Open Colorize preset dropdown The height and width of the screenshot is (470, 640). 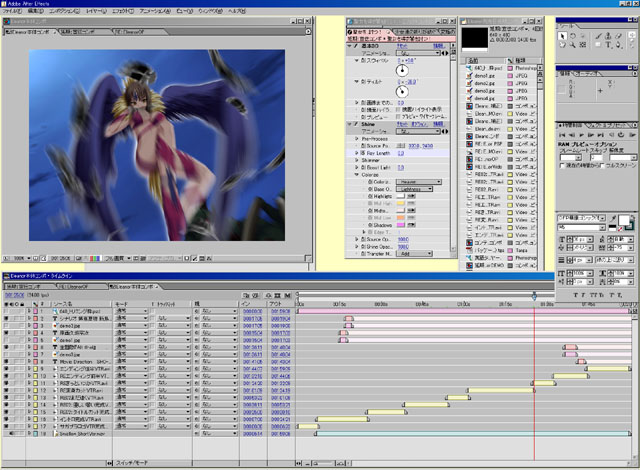419,182
